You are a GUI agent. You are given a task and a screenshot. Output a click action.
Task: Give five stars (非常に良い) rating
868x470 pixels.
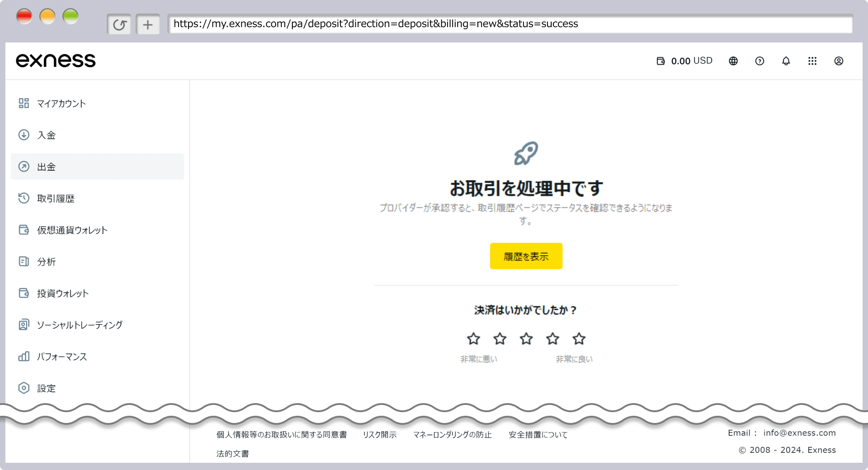tap(579, 338)
